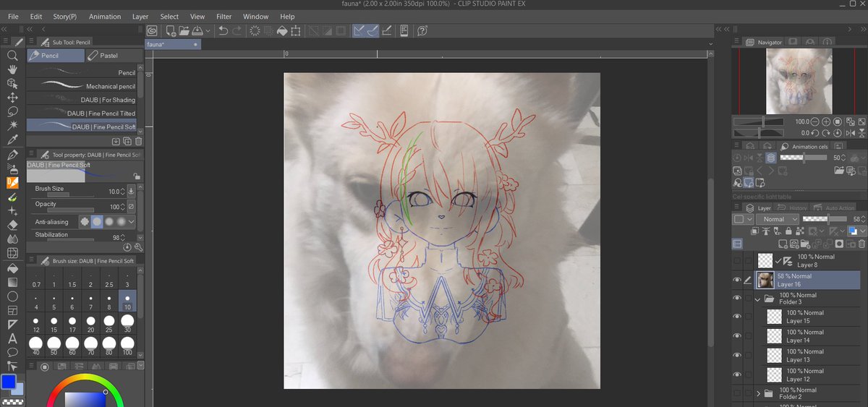
Task: Open the File menu
Action: pos(13,16)
